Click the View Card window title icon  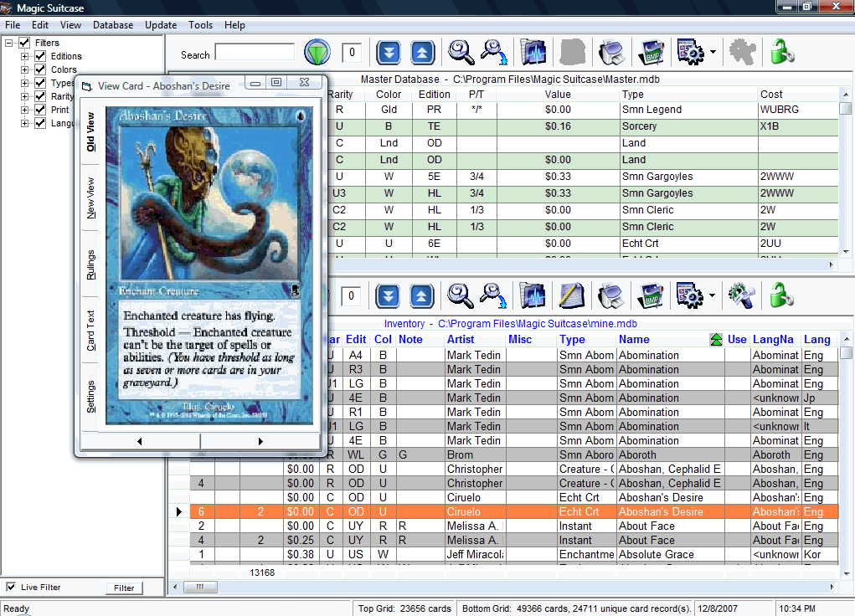click(x=87, y=86)
